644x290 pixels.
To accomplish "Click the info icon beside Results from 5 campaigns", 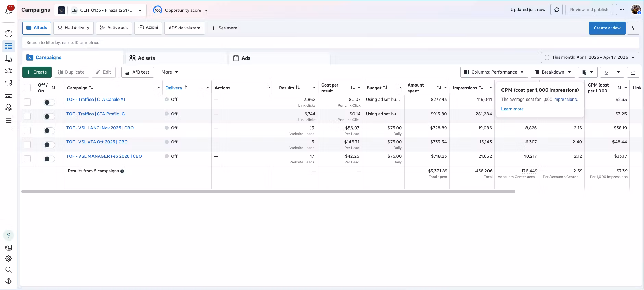I will click(x=122, y=171).
